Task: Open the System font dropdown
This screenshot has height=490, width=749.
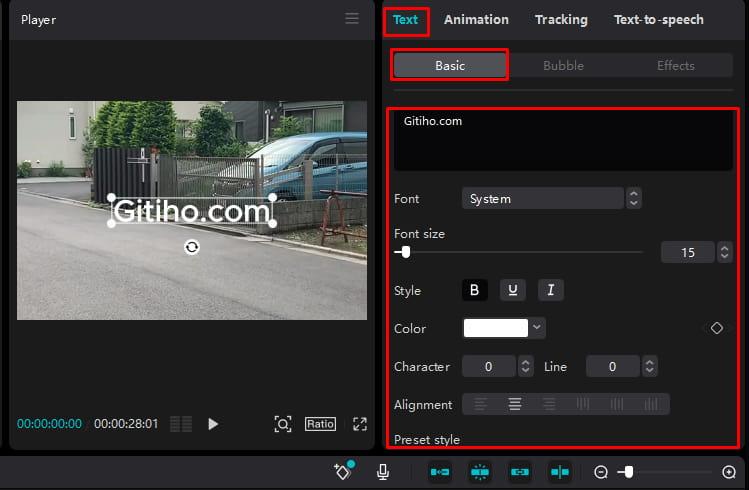Action: [543, 198]
